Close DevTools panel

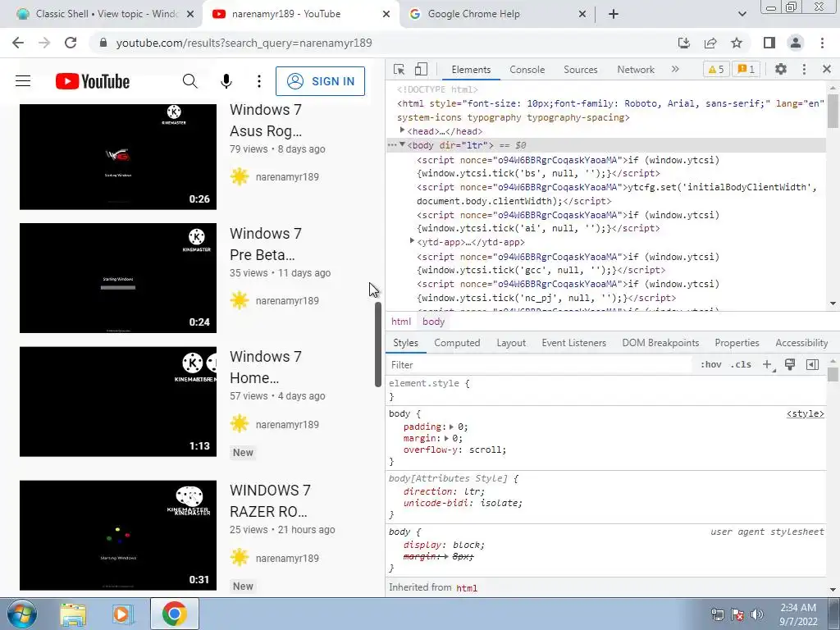pos(827,69)
